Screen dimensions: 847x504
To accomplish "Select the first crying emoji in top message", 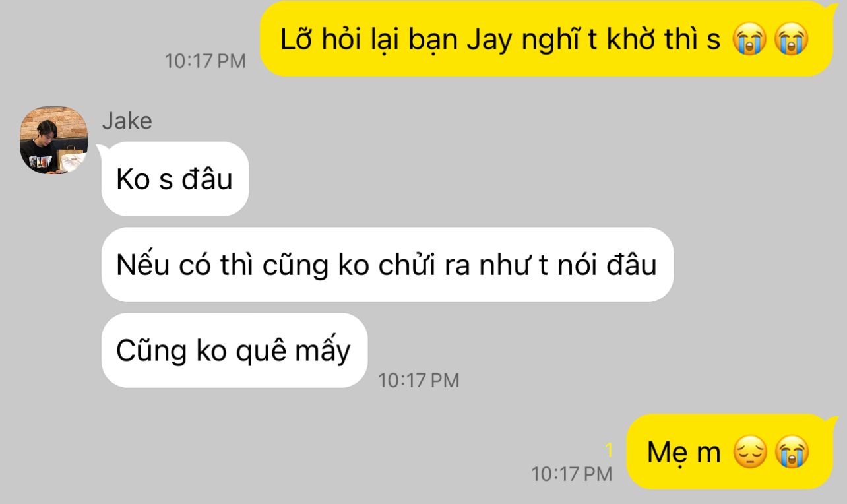I will click(749, 41).
